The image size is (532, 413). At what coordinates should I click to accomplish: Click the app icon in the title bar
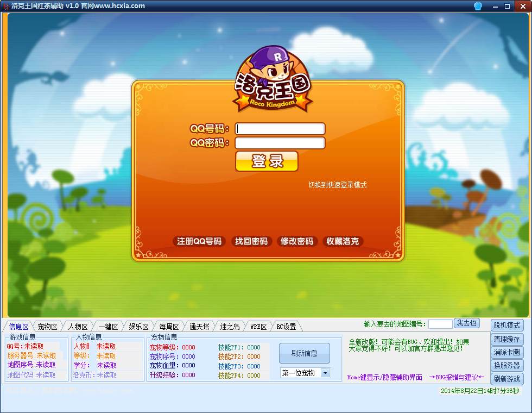(x=6, y=6)
